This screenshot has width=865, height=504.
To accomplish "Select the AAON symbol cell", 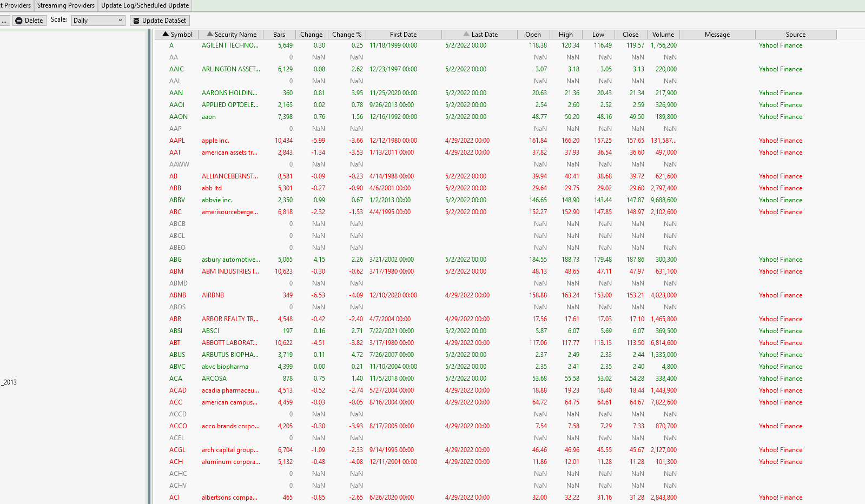I will (x=179, y=117).
